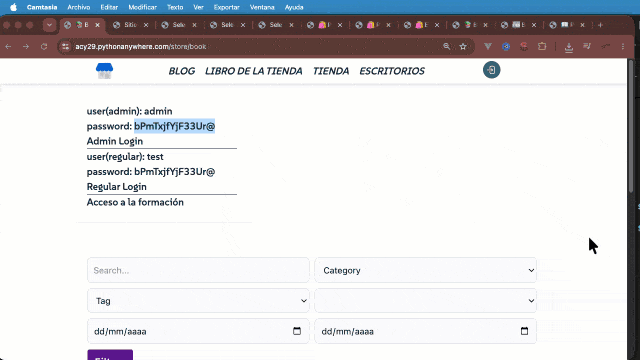
Task: Click the first dd/mm/aaaa date field
Action: (x=198, y=331)
